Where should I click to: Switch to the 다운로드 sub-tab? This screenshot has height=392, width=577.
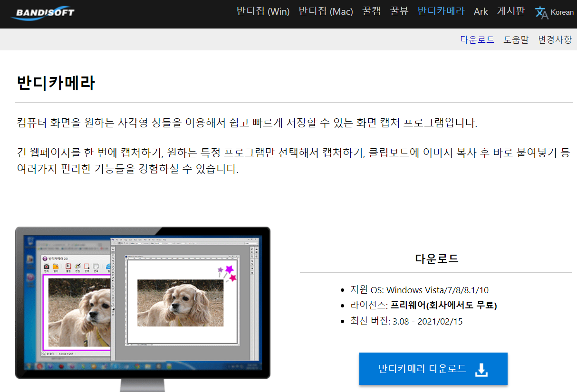477,39
